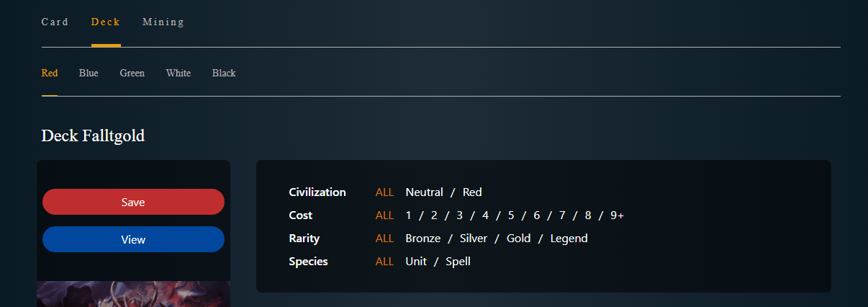Filter Species by Spell
868x307 pixels.
click(458, 262)
